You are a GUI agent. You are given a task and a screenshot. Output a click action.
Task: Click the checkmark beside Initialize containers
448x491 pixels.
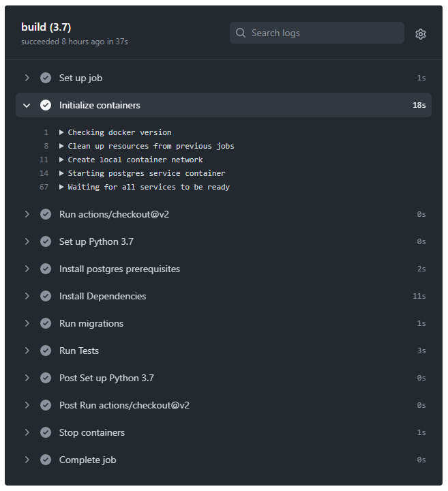pos(46,105)
